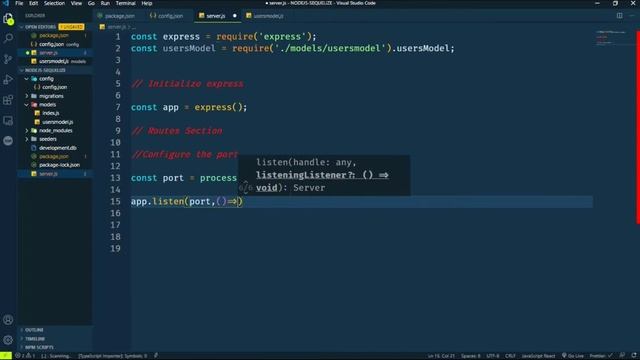Open the Edit menu
This screenshot has width=640, height=360.
33,3
